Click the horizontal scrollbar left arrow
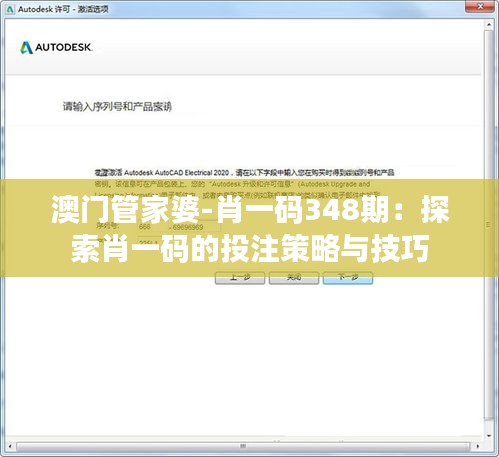The width and height of the screenshot is (499, 457). (10, 446)
